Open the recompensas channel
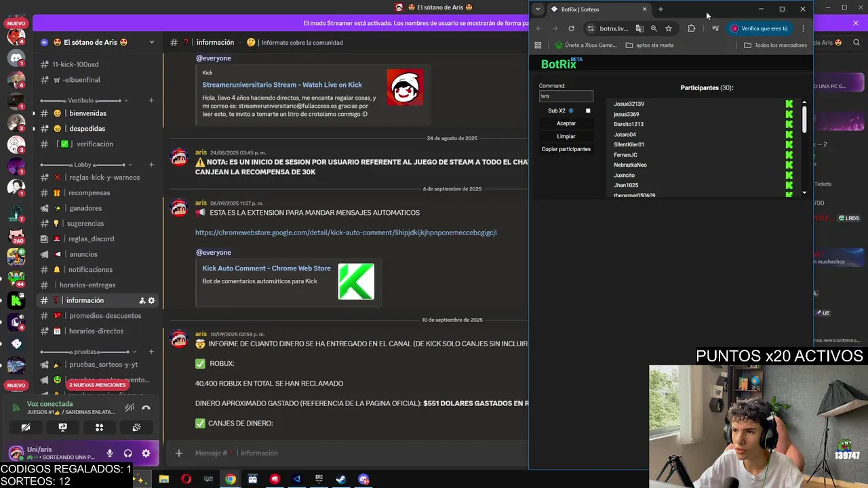 [97, 193]
